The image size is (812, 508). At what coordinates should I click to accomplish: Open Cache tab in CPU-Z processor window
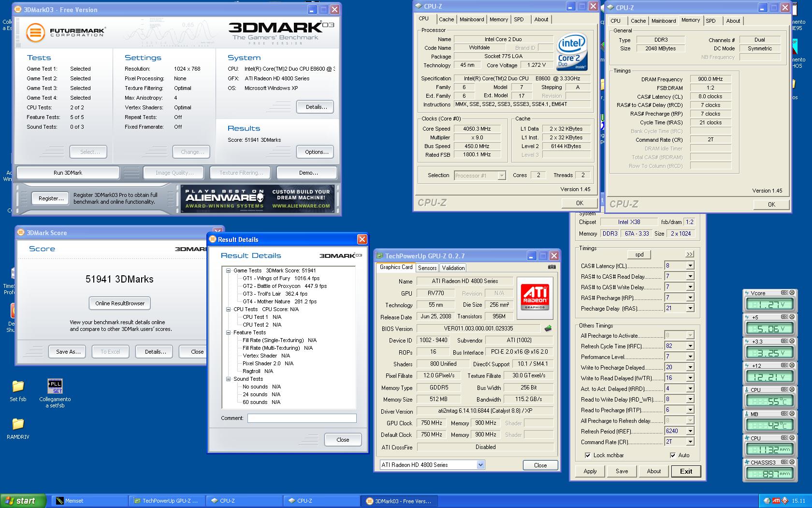(446, 19)
